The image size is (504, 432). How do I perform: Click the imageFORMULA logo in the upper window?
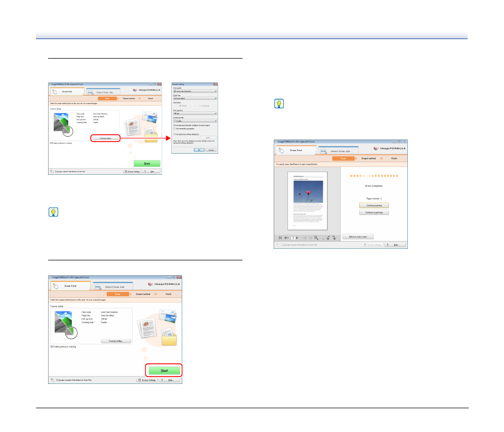pyautogui.click(x=146, y=90)
